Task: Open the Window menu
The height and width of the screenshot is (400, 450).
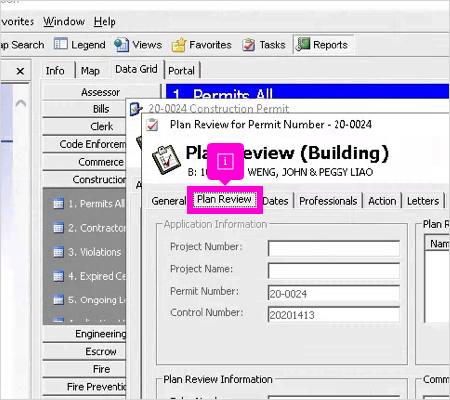Action: click(x=64, y=22)
